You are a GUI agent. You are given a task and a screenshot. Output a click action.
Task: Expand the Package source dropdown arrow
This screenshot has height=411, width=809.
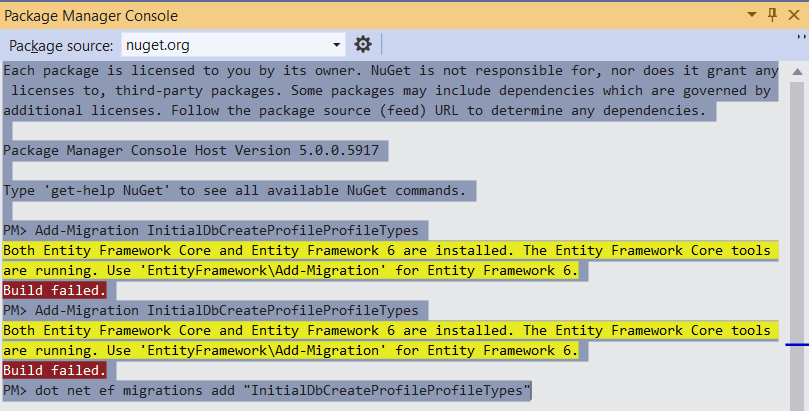[337, 45]
